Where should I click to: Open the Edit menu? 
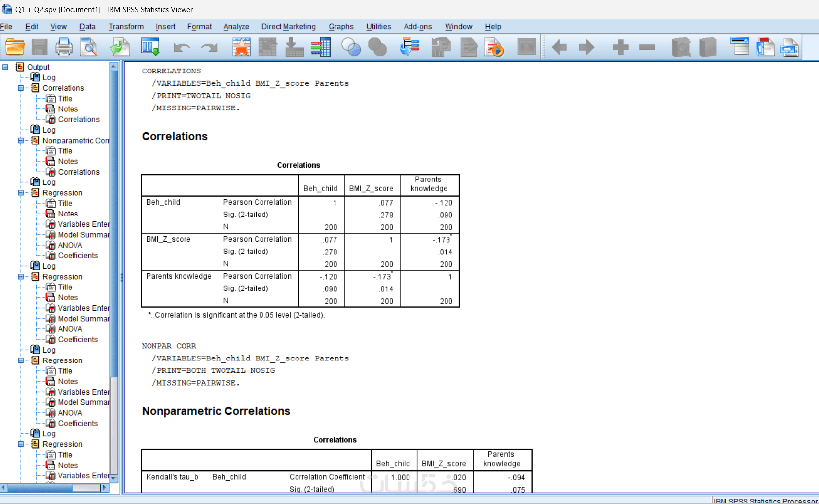pyautogui.click(x=32, y=27)
